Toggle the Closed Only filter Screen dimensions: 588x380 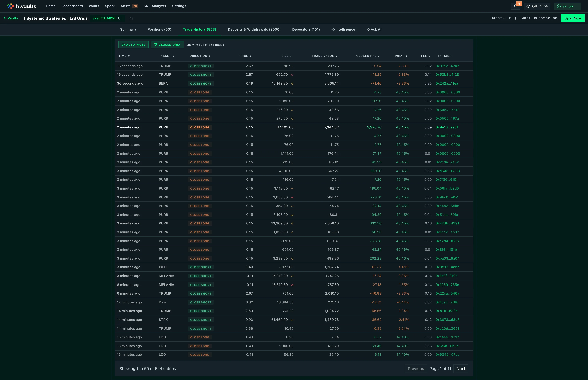tap(167, 45)
